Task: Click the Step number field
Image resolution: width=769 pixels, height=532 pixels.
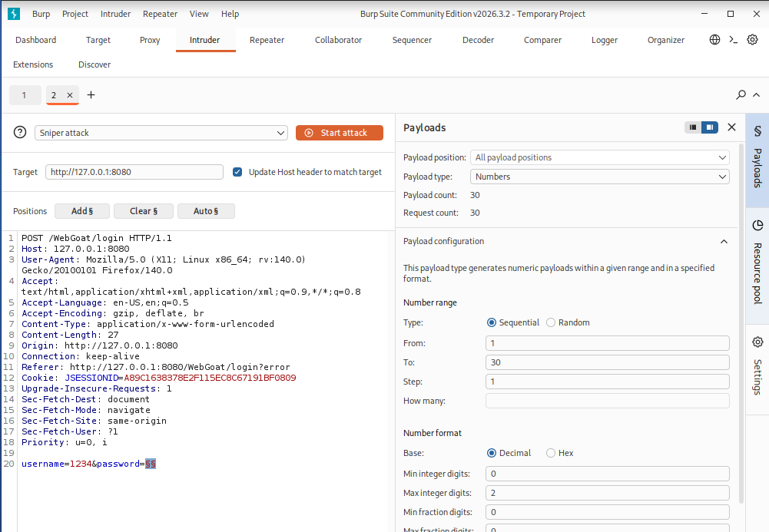Action: pos(607,382)
